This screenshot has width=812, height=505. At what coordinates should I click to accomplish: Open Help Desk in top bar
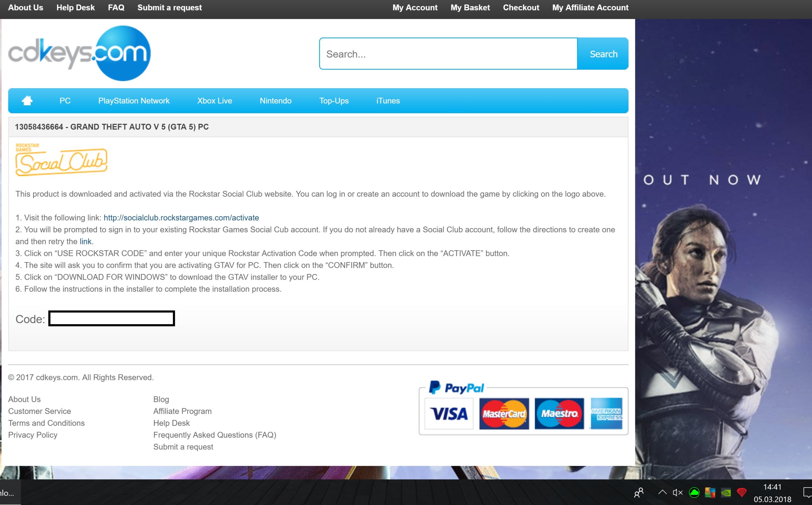coord(75,8)
